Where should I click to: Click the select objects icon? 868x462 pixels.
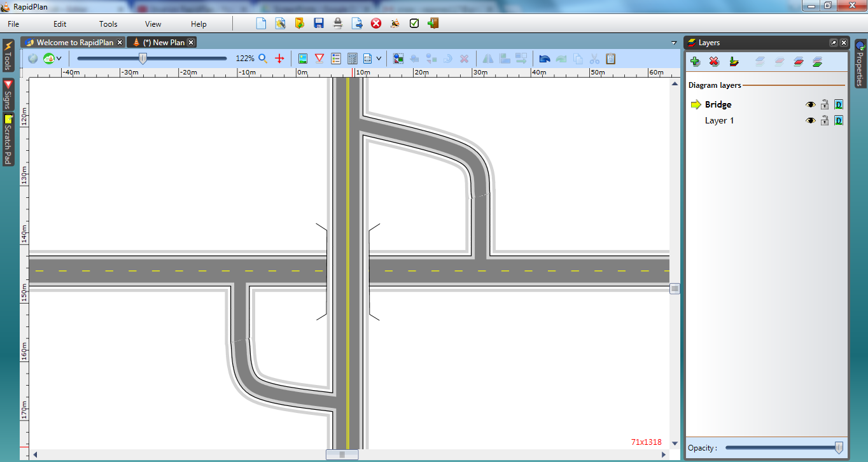398,59
